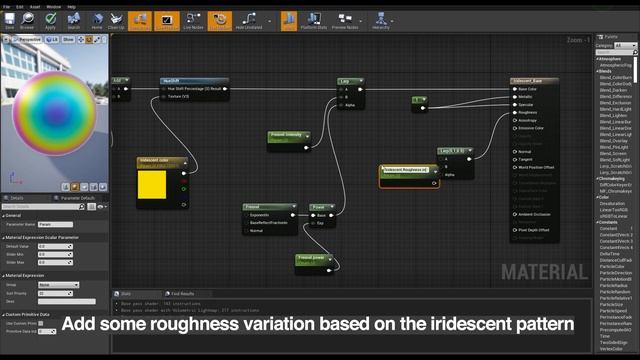This screenshot has width=640, height=360.
Task: Click the Platform Stats toolbar icon
Action: point(314,20)
